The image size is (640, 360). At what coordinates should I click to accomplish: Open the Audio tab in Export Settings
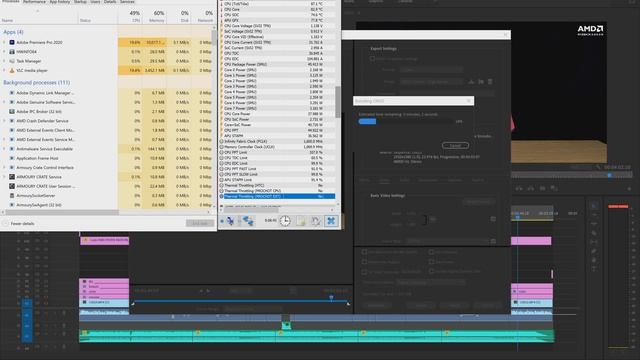(404, 180)
